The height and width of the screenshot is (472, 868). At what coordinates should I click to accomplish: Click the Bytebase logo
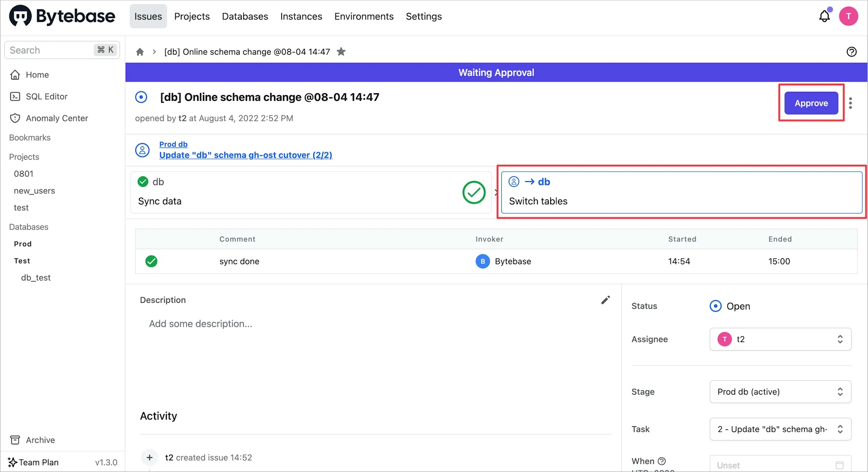coord(62,16)
